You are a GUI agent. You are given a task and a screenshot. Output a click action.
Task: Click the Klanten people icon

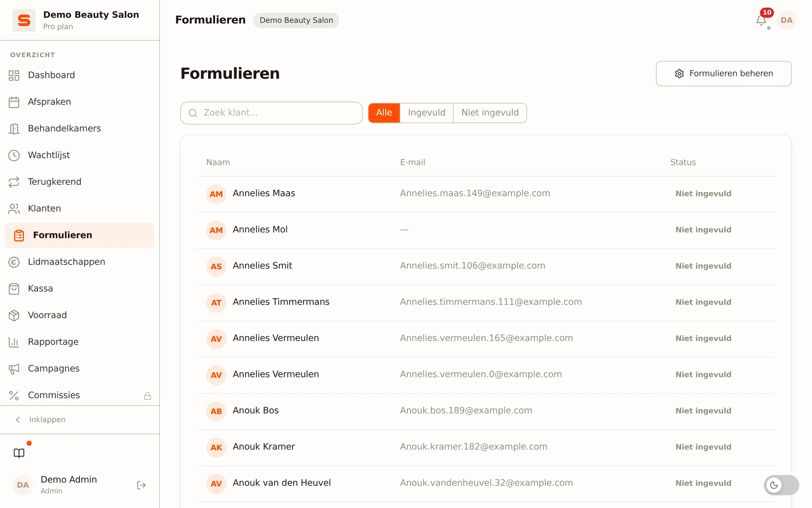(14, 209)
